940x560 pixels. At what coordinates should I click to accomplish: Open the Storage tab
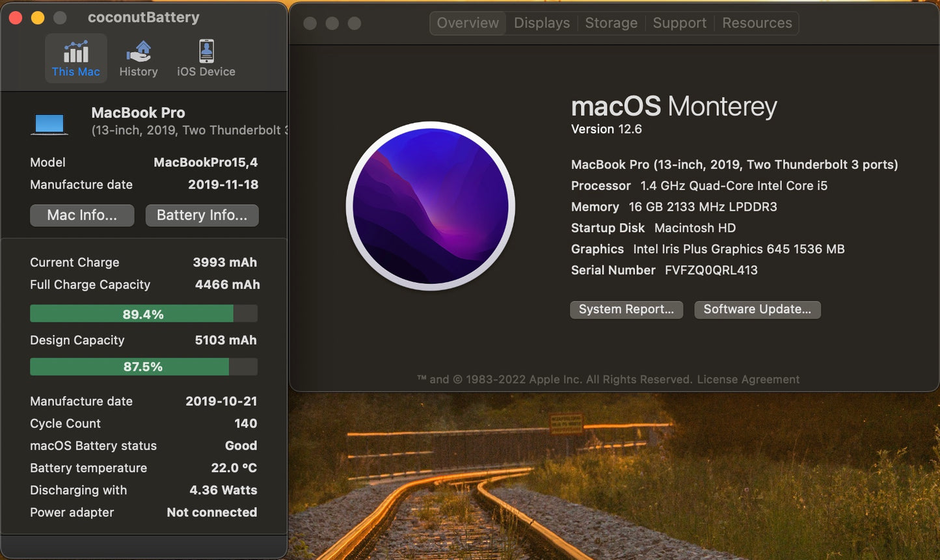pos(610,23)
